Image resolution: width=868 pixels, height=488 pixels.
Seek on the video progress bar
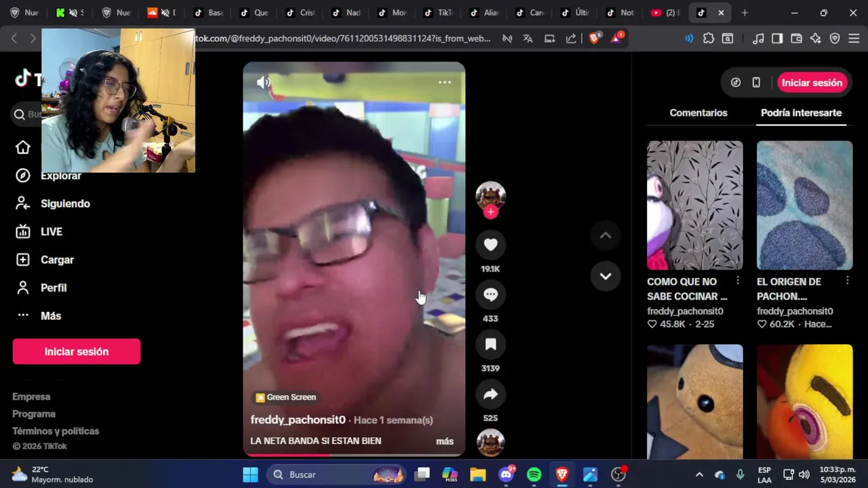point(354,455)
